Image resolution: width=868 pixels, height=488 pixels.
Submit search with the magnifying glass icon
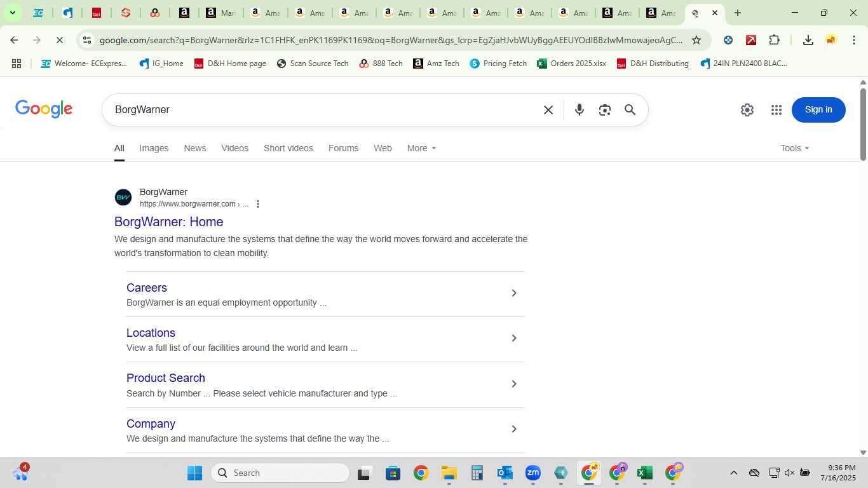pyautogui.click(x=630, y=110)
